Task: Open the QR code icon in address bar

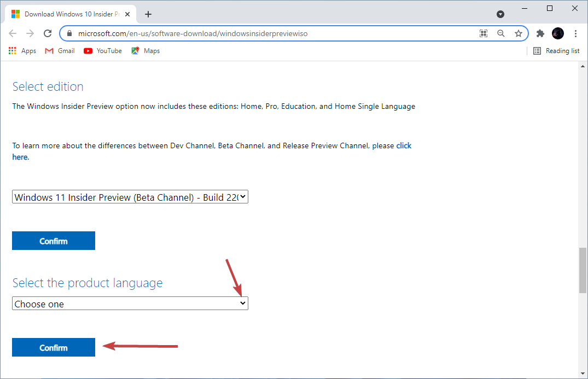Action: (484, 33)
